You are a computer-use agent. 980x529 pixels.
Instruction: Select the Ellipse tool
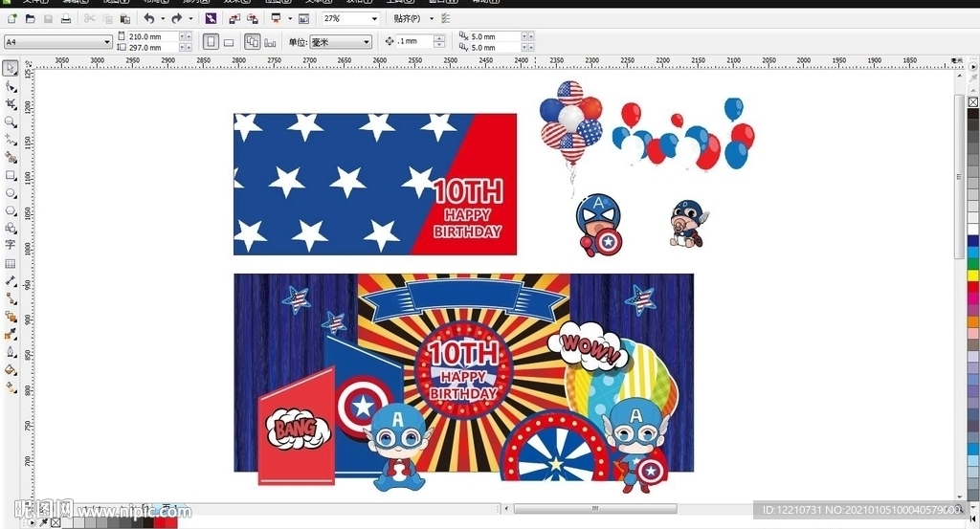[x=10, y=193]
